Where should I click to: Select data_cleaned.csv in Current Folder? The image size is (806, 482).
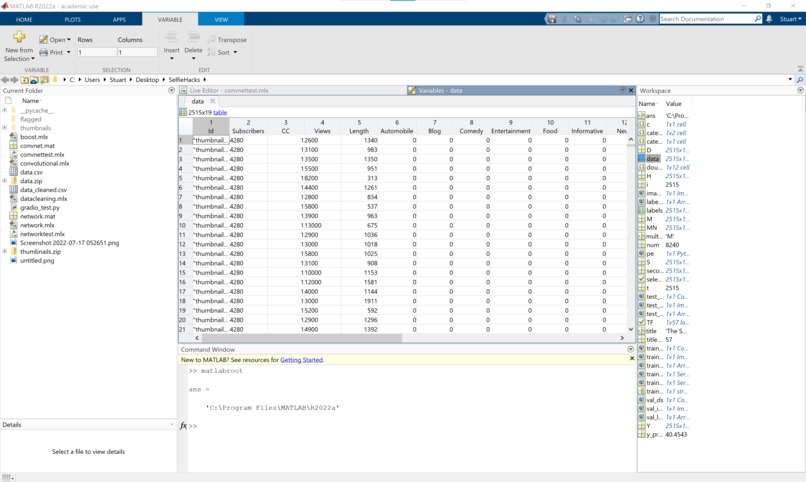(x=44, y=190)
